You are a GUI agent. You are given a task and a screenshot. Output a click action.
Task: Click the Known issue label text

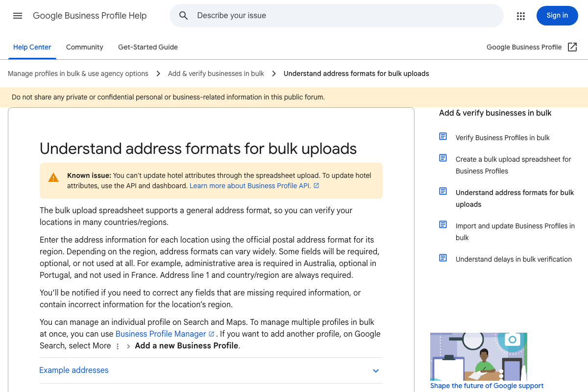click(x=89, y=175)
